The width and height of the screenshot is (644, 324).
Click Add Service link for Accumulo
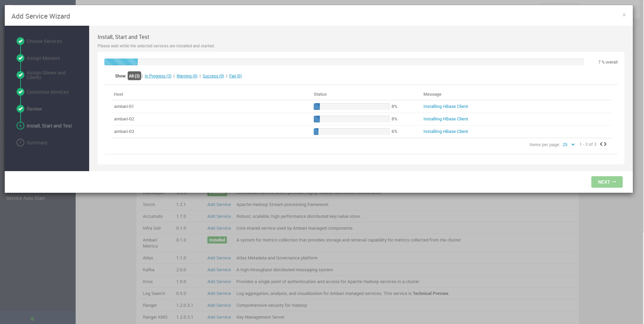click(219, 216)
